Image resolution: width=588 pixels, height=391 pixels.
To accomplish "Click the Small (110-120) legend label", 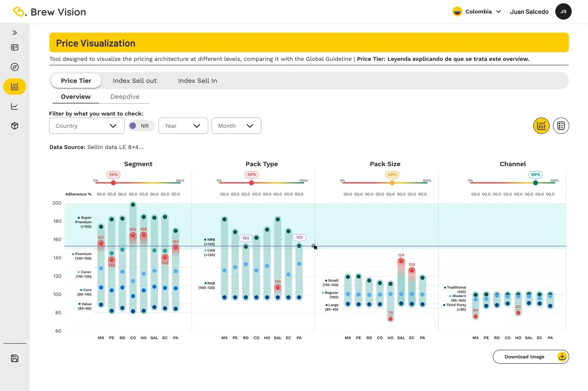I will click(x=331, y=282).
